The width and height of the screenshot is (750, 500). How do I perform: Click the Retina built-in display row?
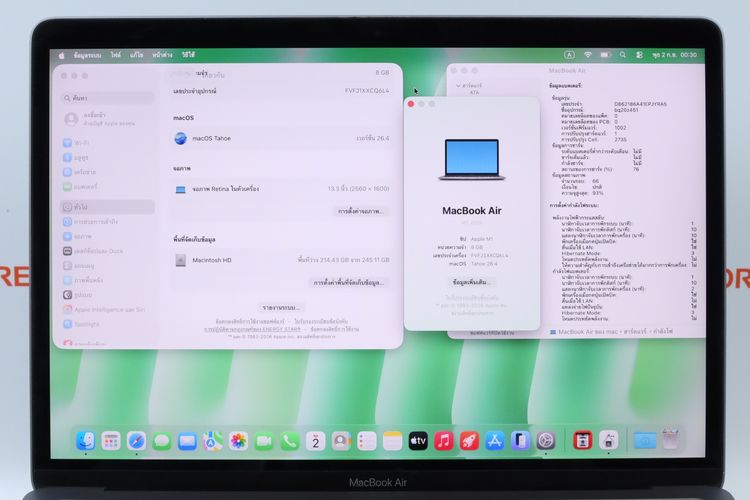[281, 189]
